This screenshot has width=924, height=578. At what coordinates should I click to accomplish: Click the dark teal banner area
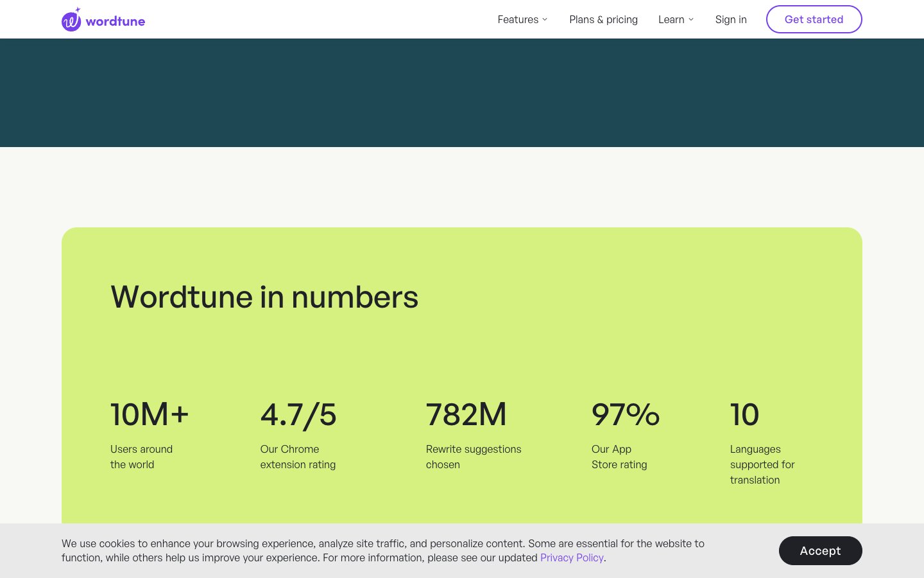pyautogui.click(x=462, y=92)
